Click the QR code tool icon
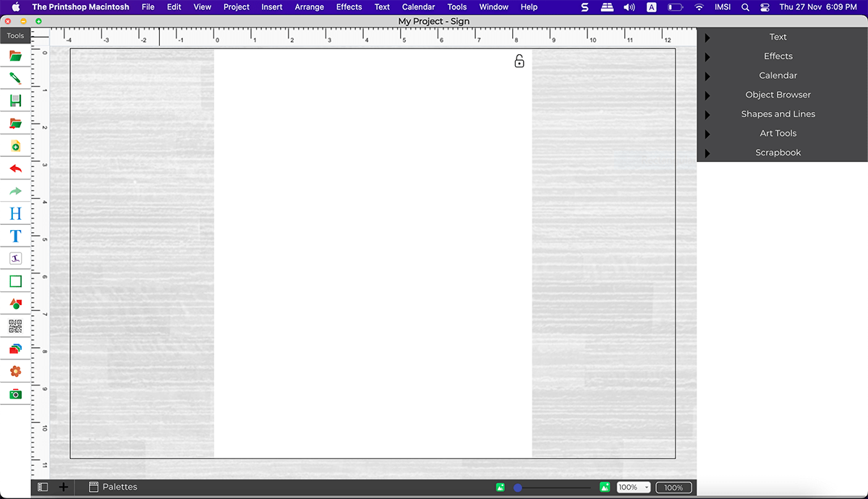The width and height of the screenshot is (868, 499). 15,326
